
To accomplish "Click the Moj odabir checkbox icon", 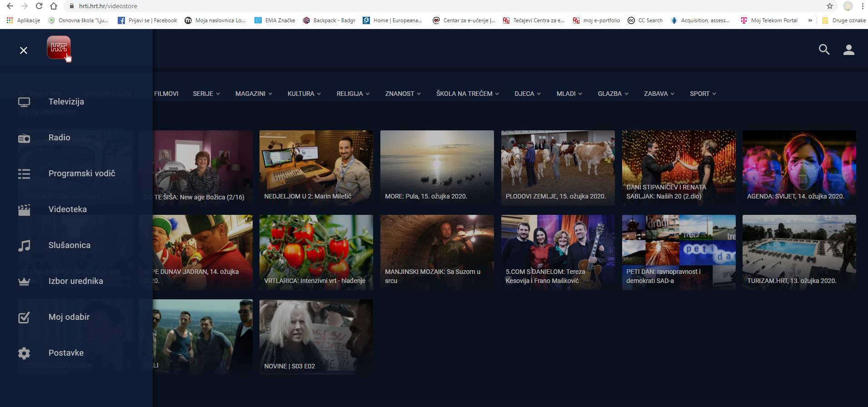I will 24,317.
